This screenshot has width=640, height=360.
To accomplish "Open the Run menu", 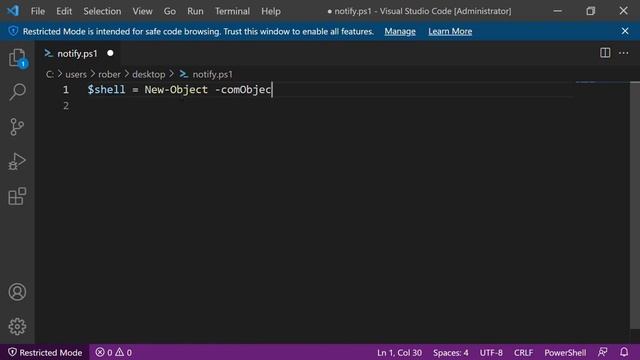I will [x=195, y=11].
